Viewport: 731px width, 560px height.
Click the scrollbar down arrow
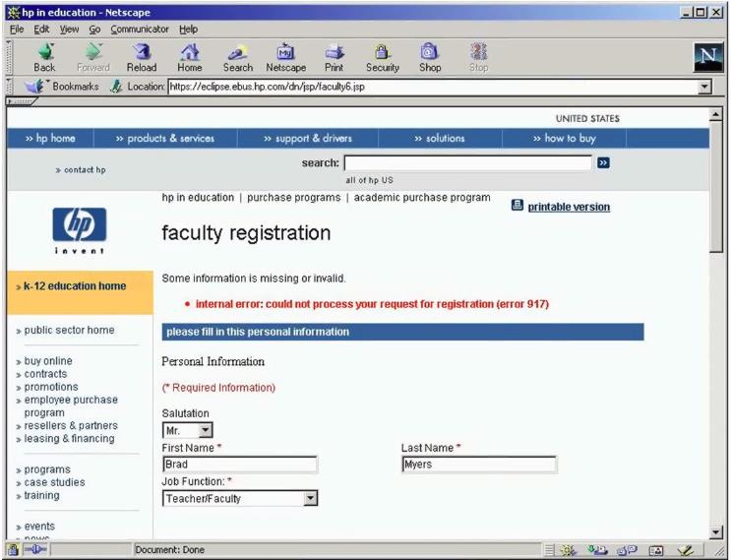(x=715, y=532)
